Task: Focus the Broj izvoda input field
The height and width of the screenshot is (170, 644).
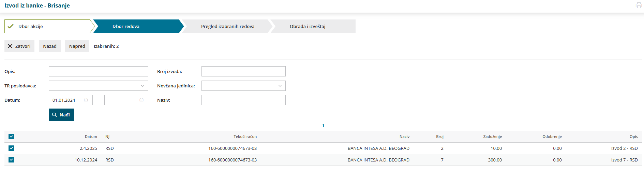Action: 243,71
